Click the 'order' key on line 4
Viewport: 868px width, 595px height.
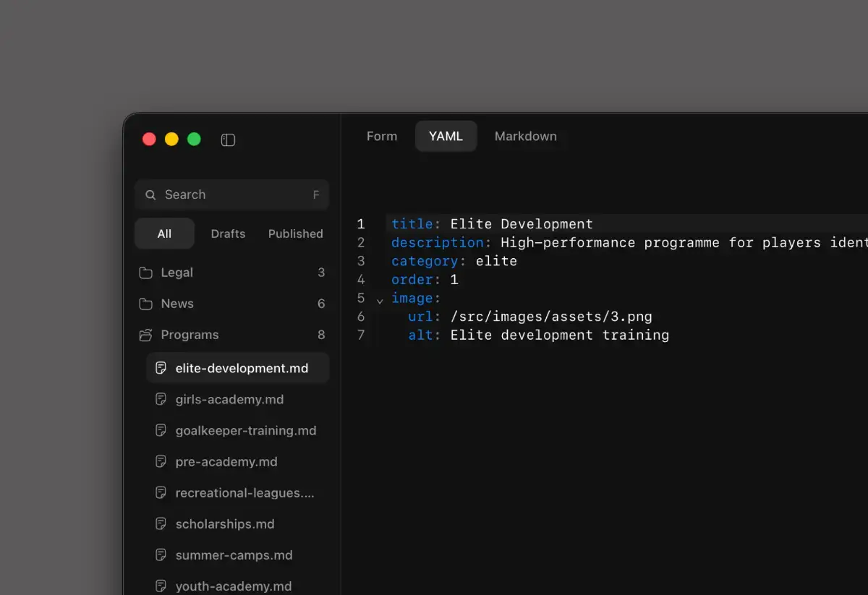(412, 279)
